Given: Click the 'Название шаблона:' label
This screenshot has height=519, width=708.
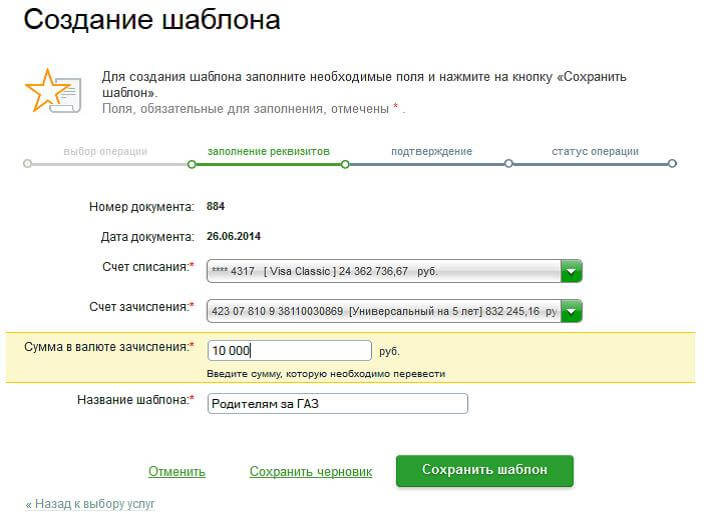Looking at the screenshot, I should click(x=135, y=400).
